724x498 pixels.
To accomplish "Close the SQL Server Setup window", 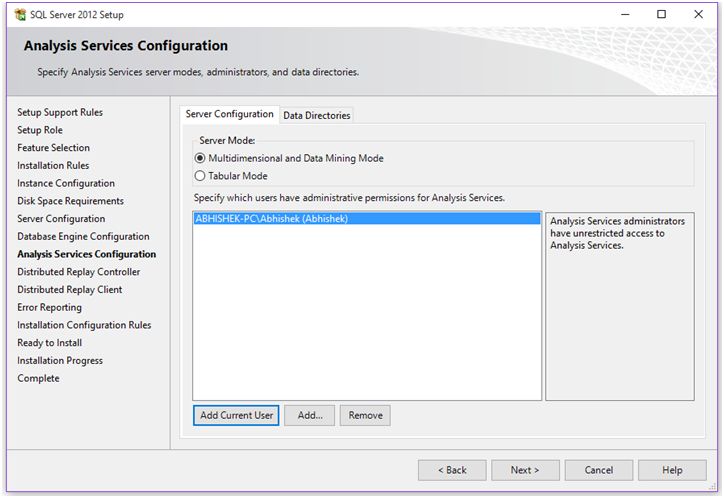I will coord(698,15).
